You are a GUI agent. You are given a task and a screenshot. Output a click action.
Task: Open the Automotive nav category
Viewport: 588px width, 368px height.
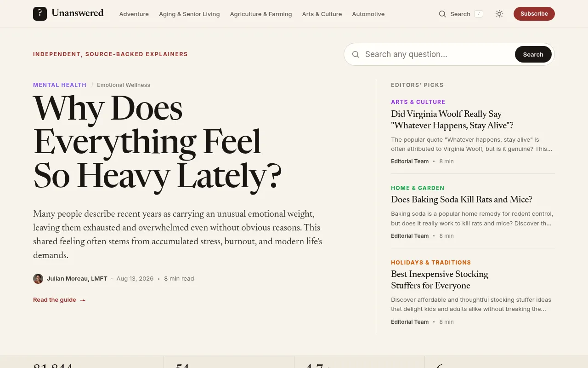click(x=368, y=14)
